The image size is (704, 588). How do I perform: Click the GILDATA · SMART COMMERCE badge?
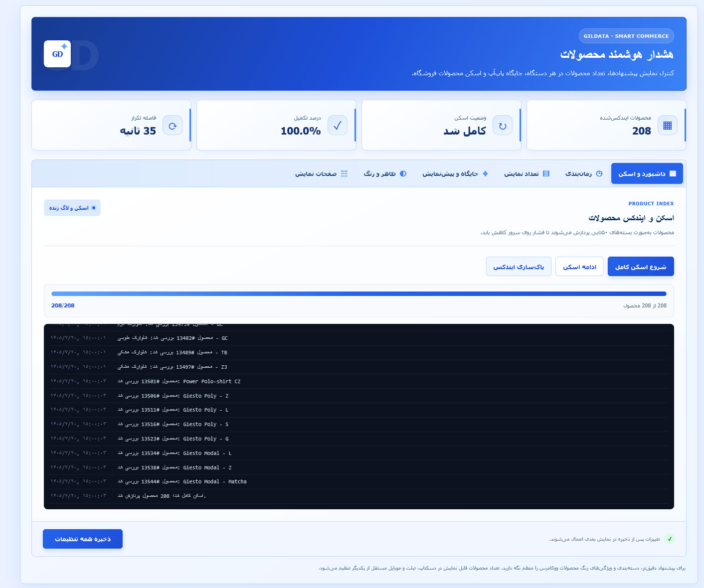tap(626, 36)
